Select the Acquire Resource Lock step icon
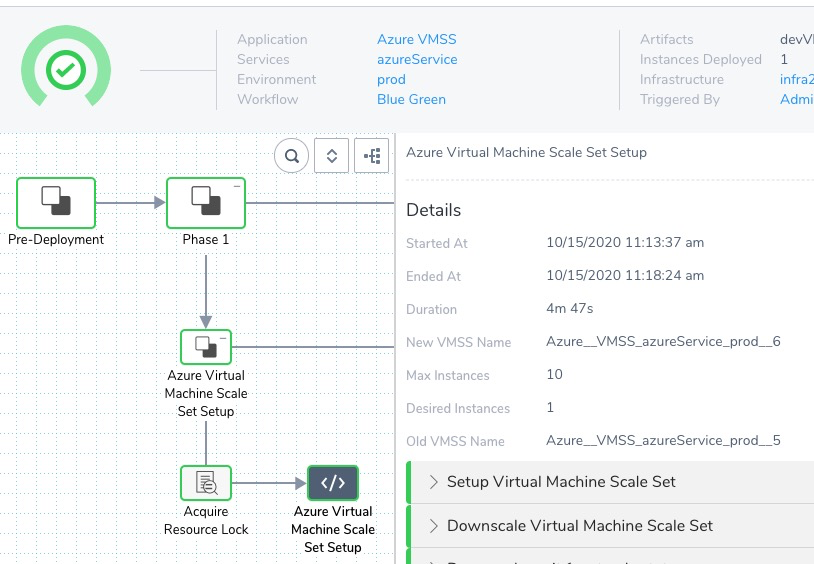 (206, 483)
